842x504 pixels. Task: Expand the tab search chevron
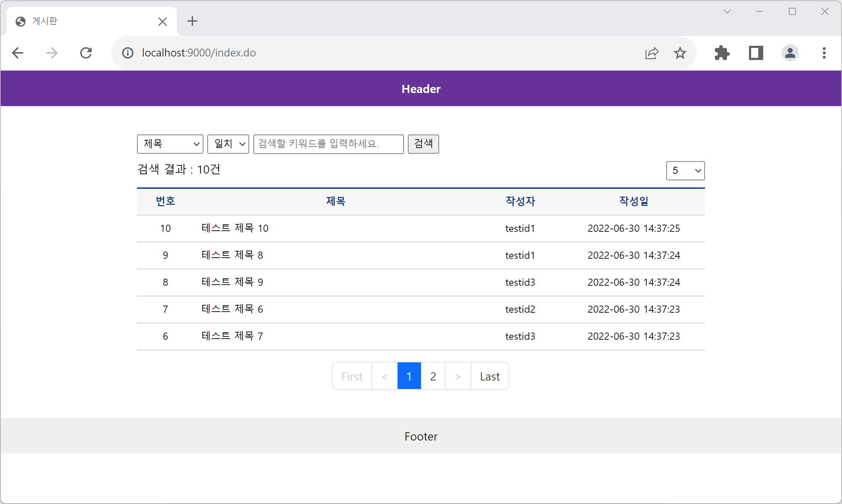[x=727, y=11]
